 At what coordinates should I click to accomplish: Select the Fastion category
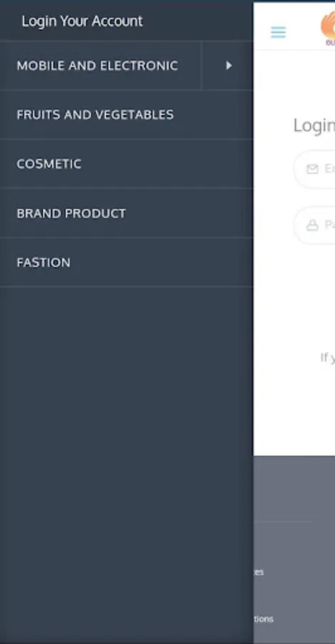click(x=44, y=263)
